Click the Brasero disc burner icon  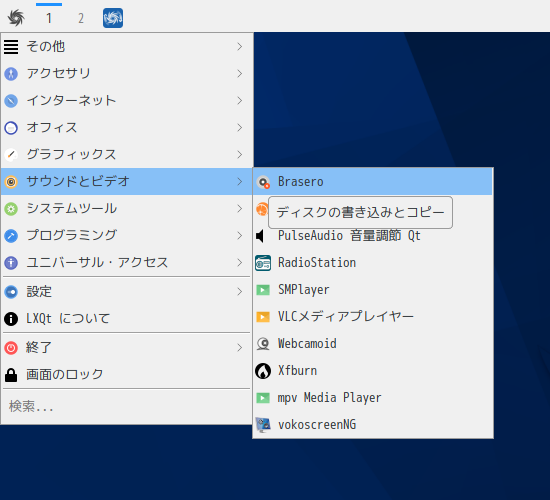263,182
